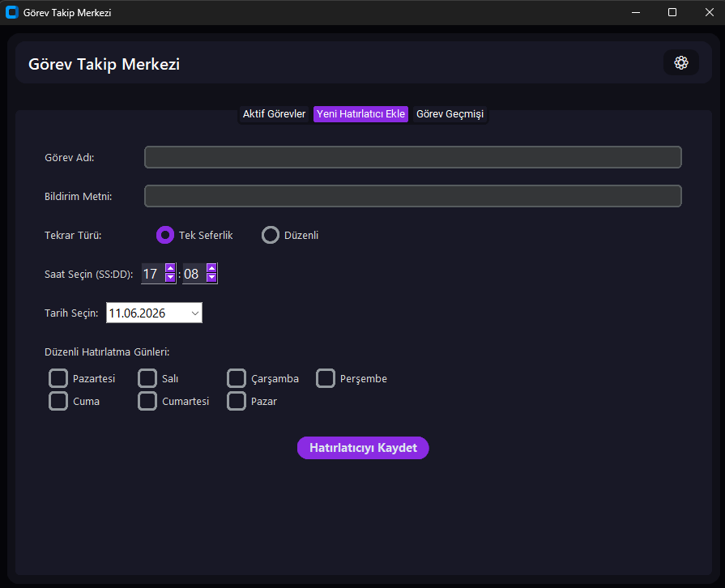Maximize the Görev Takip Merkezi window
The image size is (725, 588).
pos(672,12)
